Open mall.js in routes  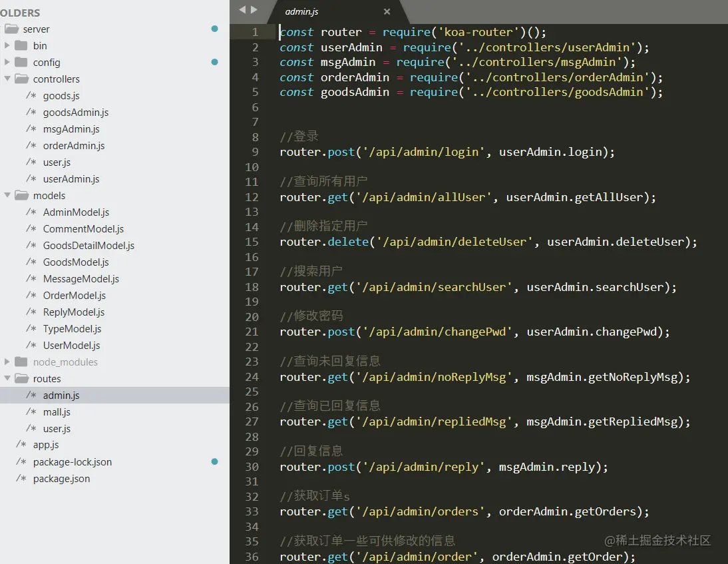57,412
